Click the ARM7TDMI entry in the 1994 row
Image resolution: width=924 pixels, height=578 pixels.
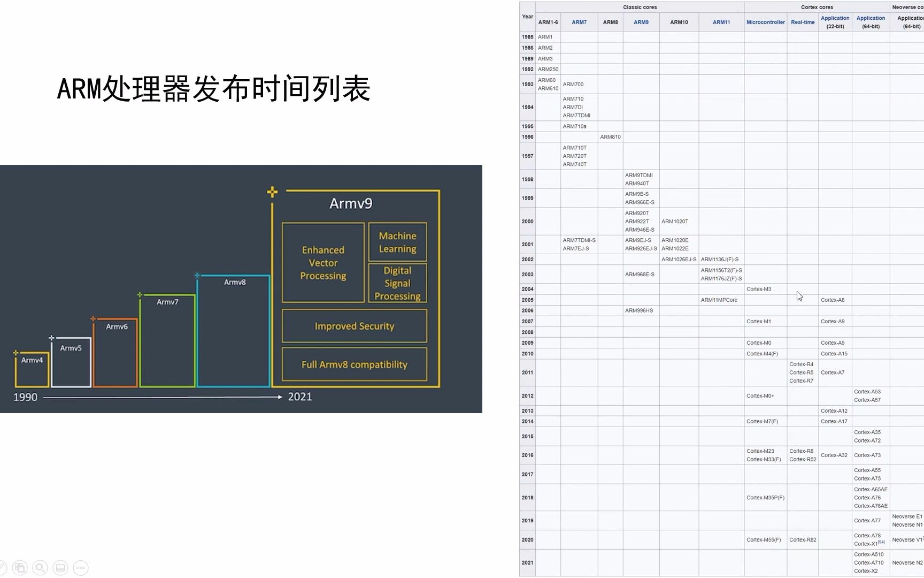pos(576,116)
